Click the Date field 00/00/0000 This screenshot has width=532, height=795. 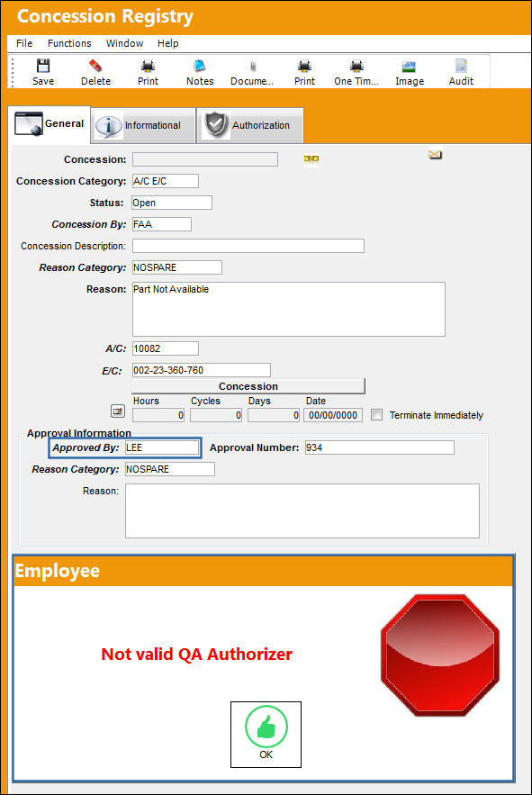click(x=333, y=415)
